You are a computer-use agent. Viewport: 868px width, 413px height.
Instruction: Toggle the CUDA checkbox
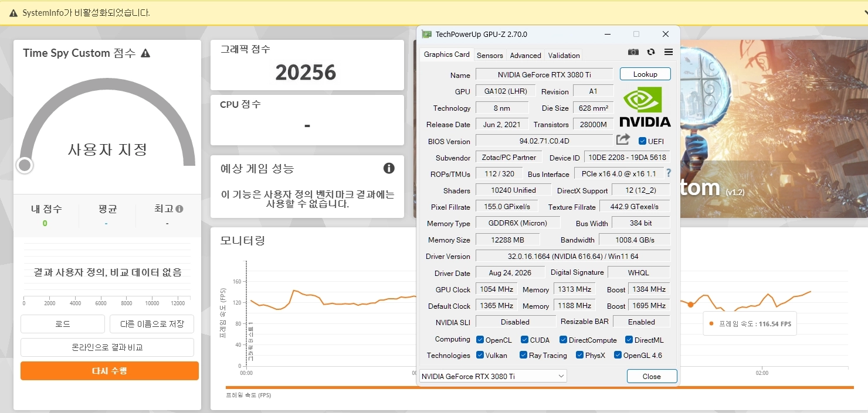click(x=524, y=340)
